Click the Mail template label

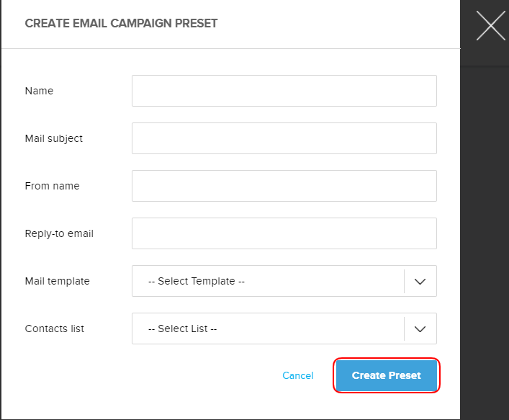tap(57, 281)
